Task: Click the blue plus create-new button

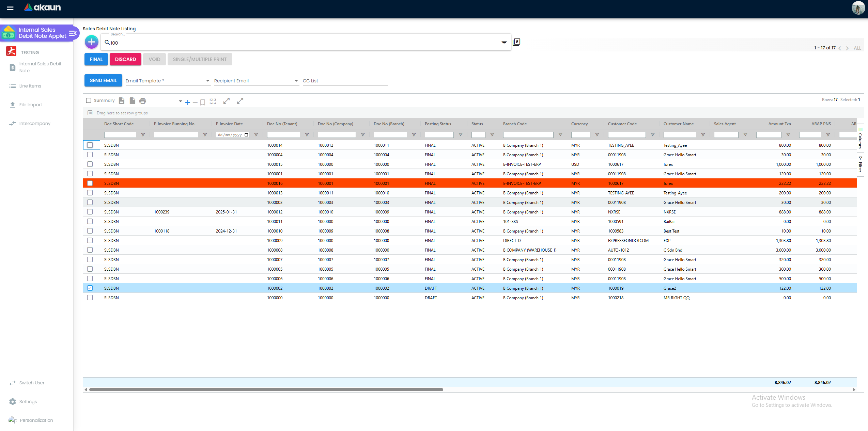Action: tap(91, 42)
